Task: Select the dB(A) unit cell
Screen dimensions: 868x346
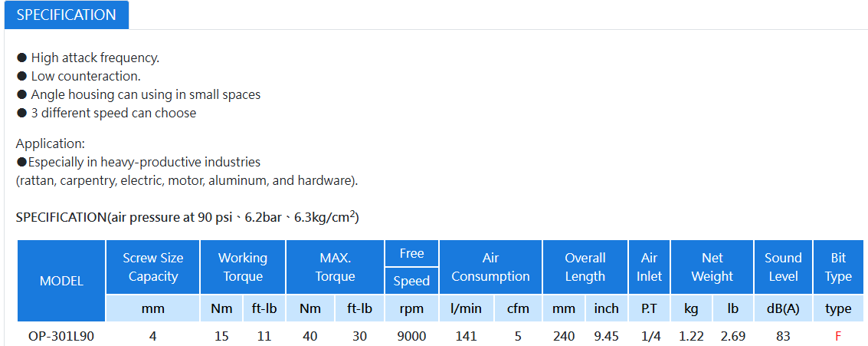Action: [783, 308]
